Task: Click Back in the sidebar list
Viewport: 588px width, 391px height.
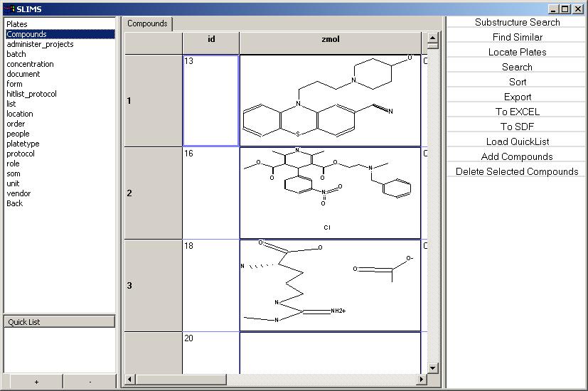Action: coord(15,203)
